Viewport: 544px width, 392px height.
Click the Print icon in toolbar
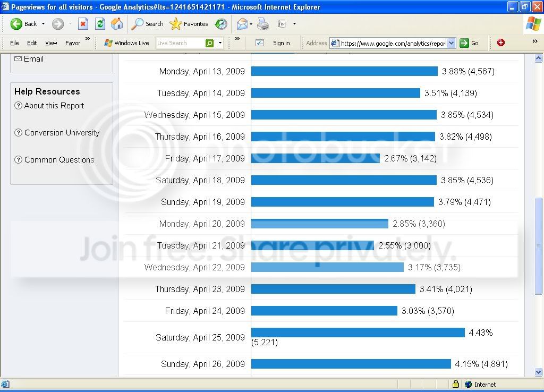click(x=263, y=24)
